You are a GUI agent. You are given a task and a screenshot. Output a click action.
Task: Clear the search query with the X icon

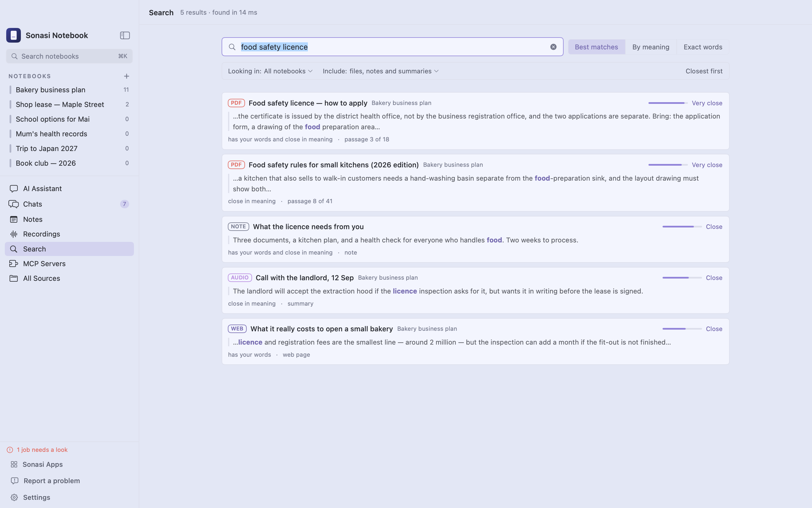coord(553,47)
